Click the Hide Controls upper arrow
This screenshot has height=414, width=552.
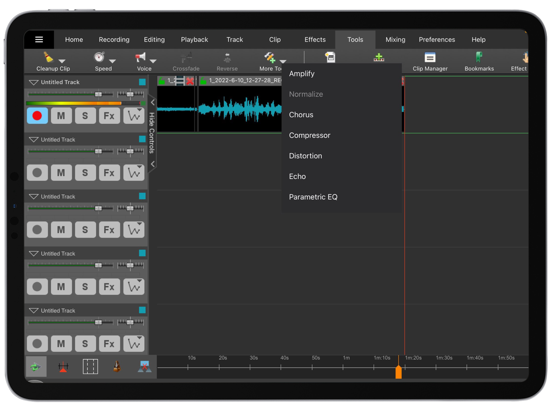[152, 102]
